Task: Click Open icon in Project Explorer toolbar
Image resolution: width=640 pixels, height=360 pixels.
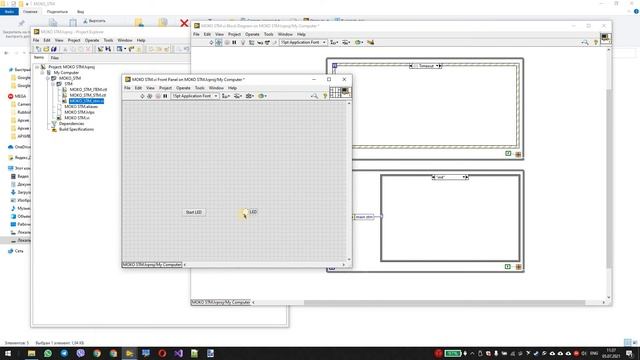Action: 46,49
